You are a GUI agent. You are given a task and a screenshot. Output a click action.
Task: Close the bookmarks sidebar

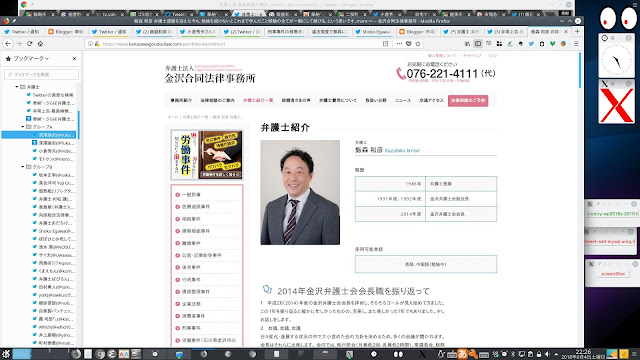click(74, 59)
